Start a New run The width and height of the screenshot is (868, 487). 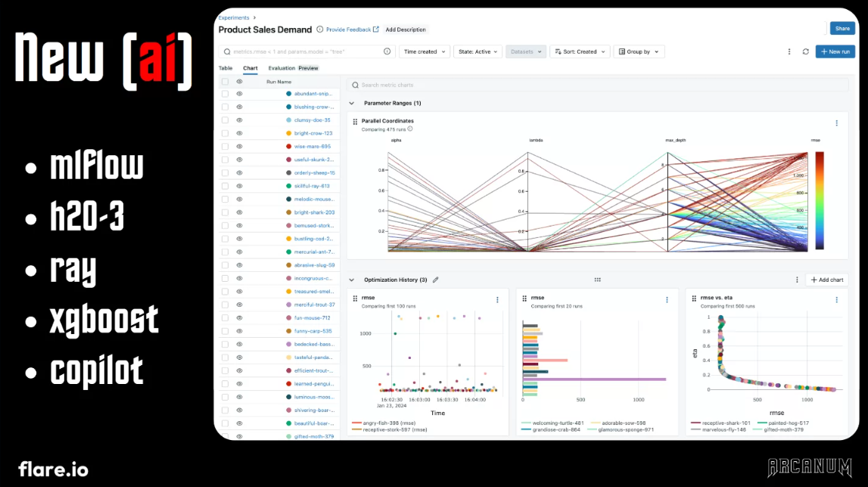[x=835, y=52]
